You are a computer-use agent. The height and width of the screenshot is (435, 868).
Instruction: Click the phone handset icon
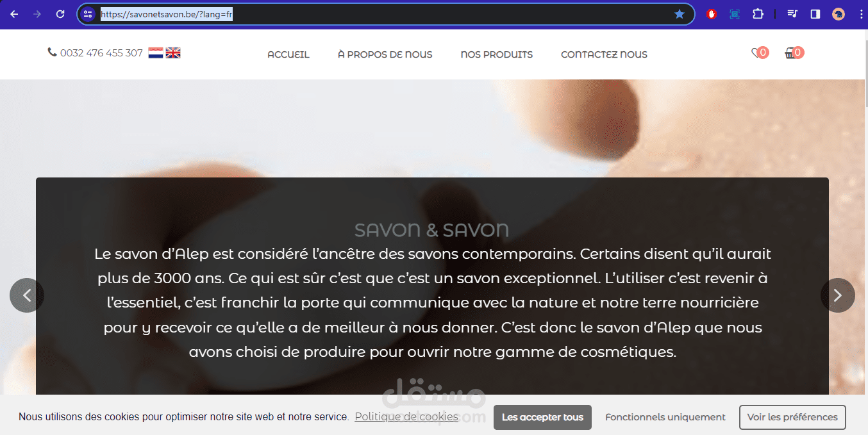tap(52, 53)
